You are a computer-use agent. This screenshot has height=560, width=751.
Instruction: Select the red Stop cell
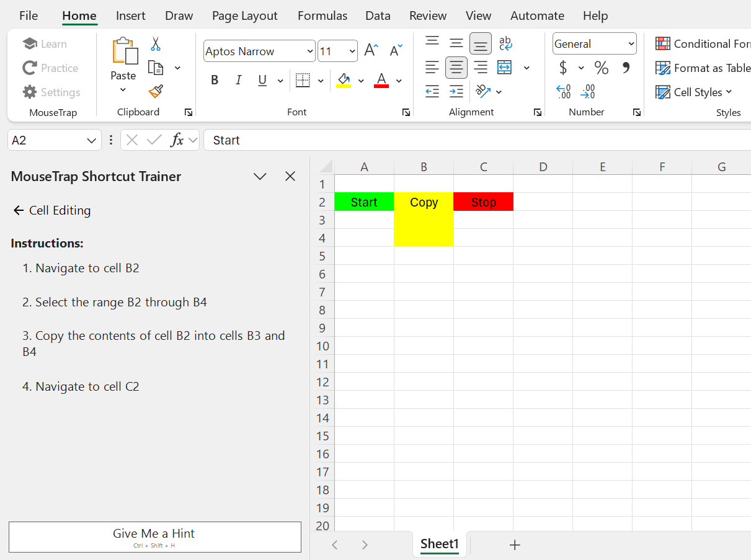483,202
